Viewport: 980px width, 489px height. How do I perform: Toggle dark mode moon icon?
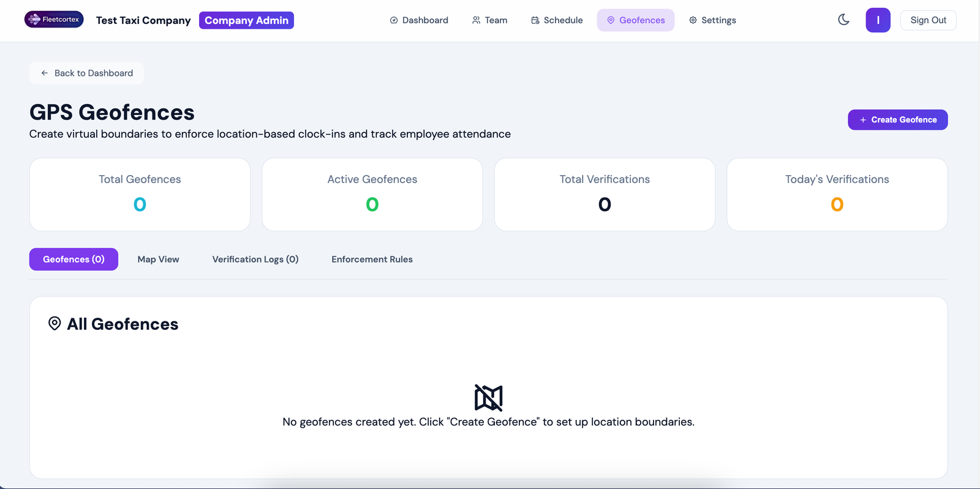(x=843, y=20)
